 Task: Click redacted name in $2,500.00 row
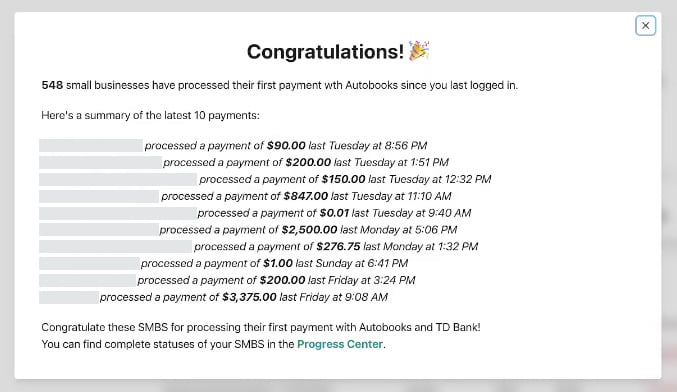99,230
